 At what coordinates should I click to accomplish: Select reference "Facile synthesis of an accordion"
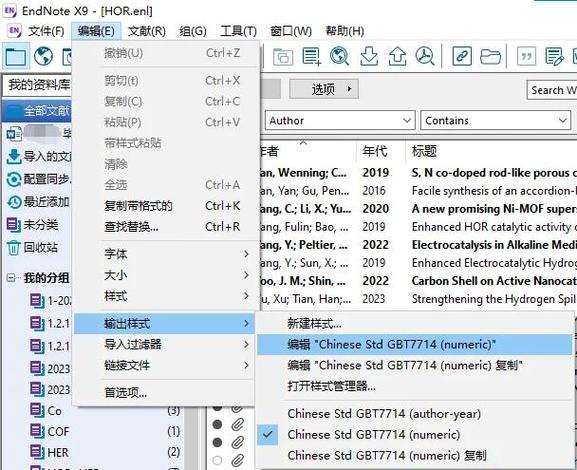coord(493,191)
